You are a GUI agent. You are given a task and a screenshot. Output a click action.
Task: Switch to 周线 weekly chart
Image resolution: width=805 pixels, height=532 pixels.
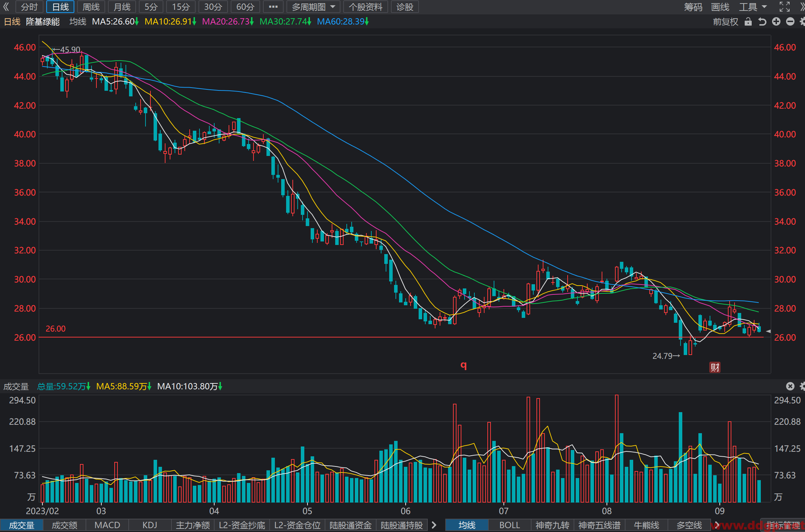[91, 7]
